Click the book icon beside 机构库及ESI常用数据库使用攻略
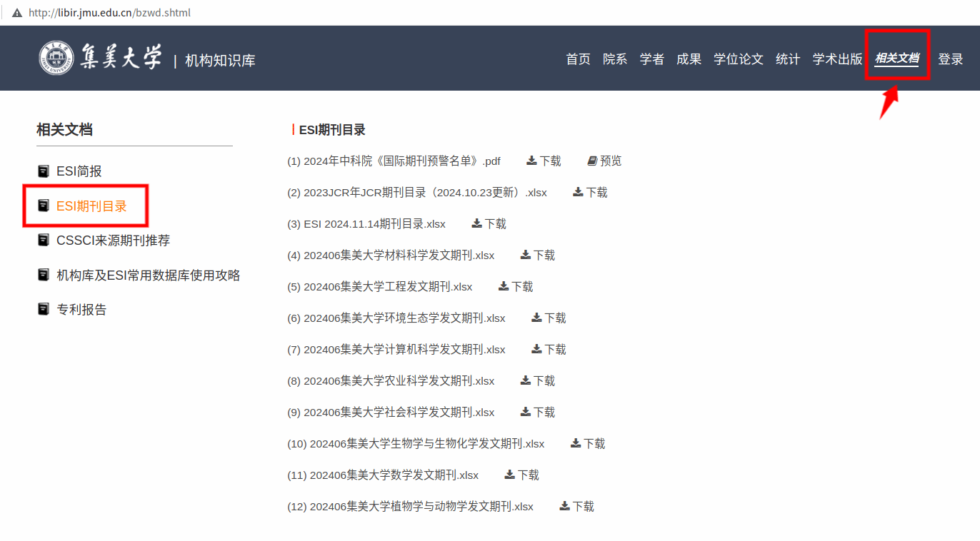Image resolution: width=980 pixels, height=541 pixels. 44,275
